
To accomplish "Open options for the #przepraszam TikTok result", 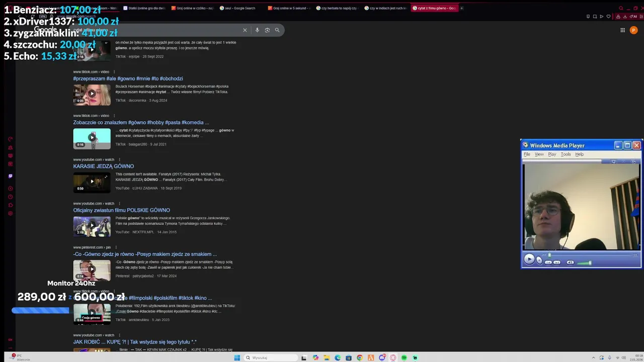I will click(114, 72).
